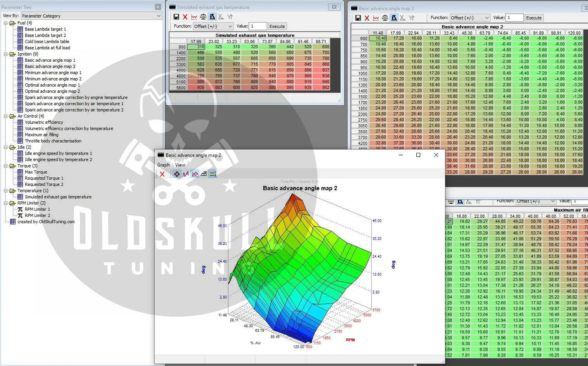Image resolution: width=588 pixels, height=366 pixels.
Task: Toggle the colored legend bars button in graph toolbar
Action: click(x=212, y=174)
